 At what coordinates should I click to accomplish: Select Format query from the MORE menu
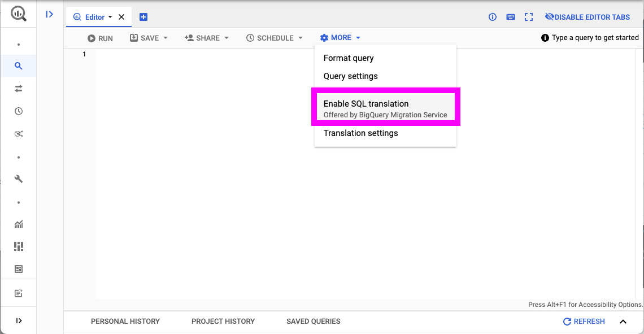348,58
